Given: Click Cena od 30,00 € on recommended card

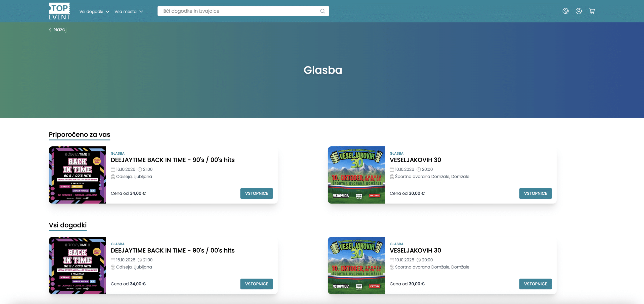Looking at the screenshot, I should click(407, 193).
